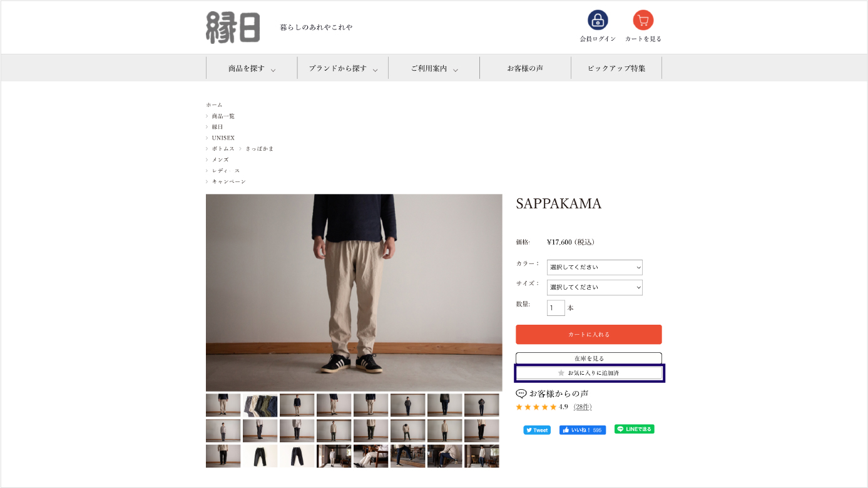Click the 縁日 site logo
Screen dimensions: 868x488
pyautogui.click(x=233, y=28)
